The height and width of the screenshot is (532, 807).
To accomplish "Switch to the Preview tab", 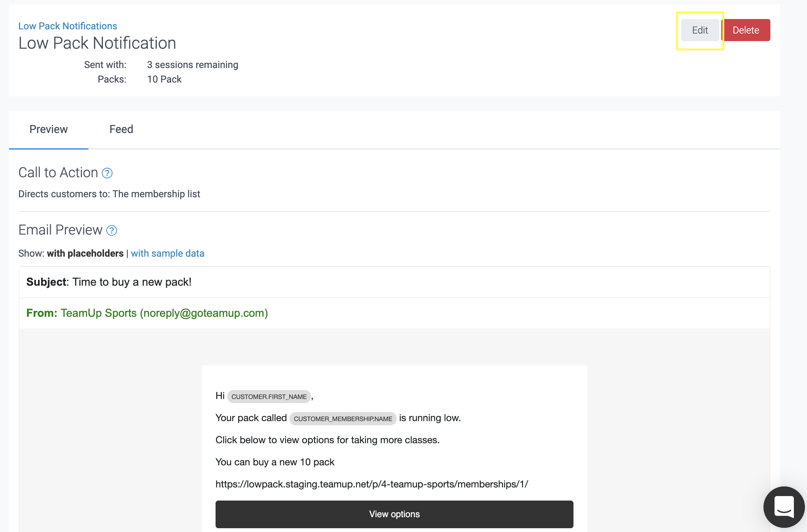I will click(48, 129).
